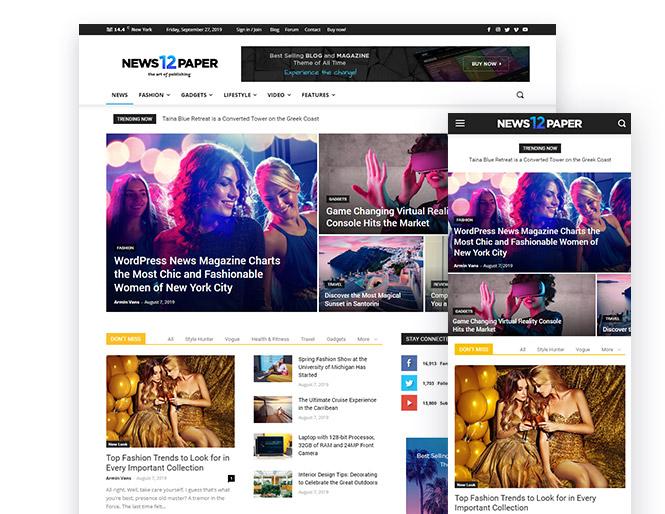Select Vogue filter in desktop Don't Miss
Image resolution: width=665 pixels, height=514 pixels.
pos(232,339)
